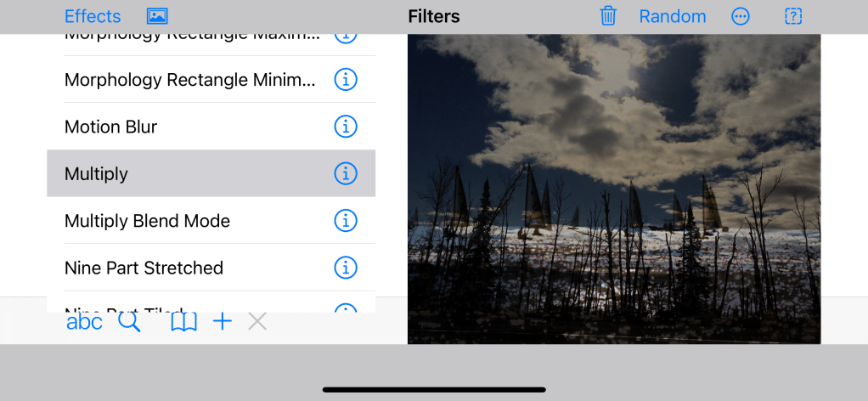Delete filters with the trash icon

coord(608,16)
